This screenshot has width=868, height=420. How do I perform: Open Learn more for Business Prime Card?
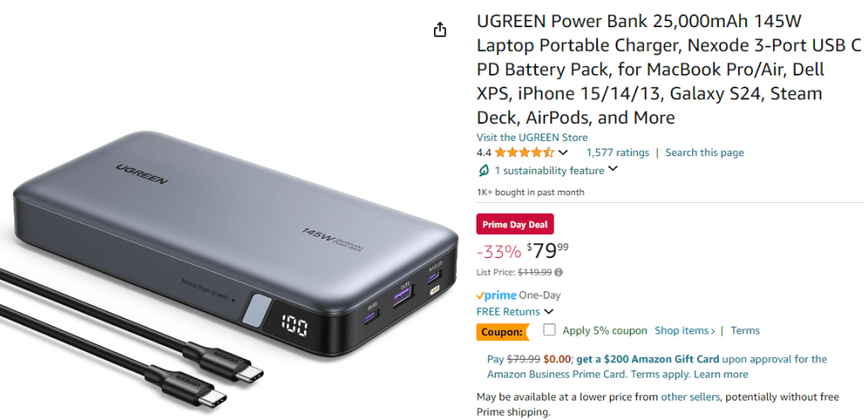721,375
